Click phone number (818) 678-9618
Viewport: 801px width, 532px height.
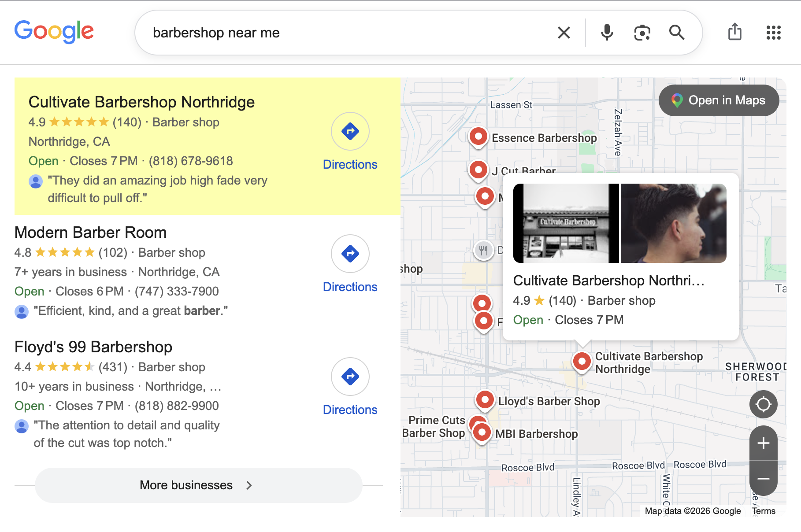coord(191,161)
